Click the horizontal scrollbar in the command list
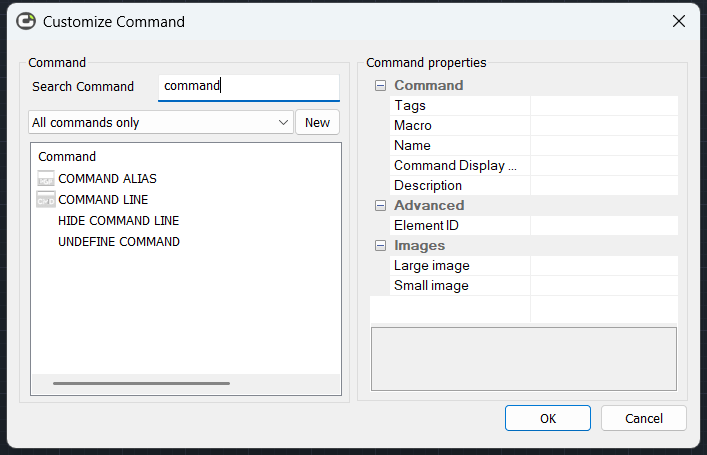 tap(142, 383)
